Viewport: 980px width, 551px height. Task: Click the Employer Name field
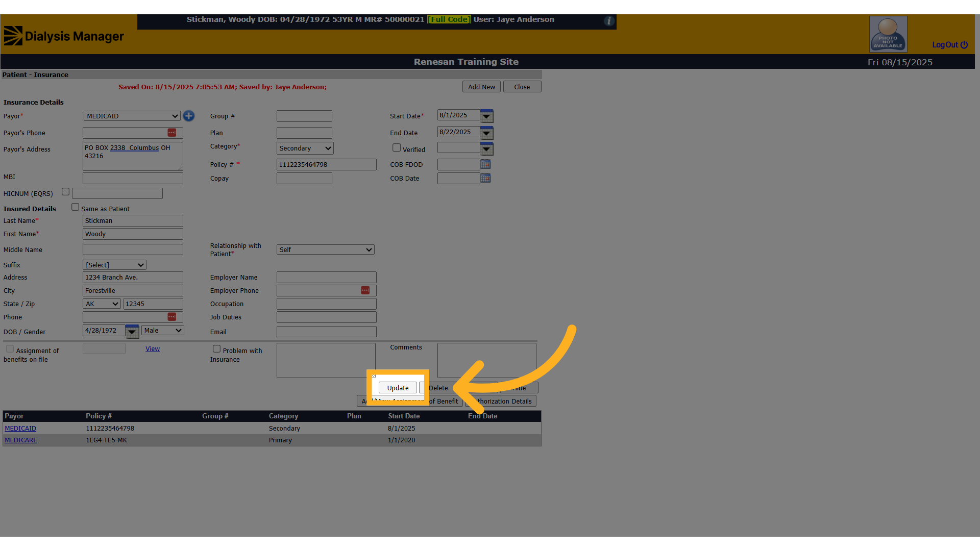tap(327, 277)
